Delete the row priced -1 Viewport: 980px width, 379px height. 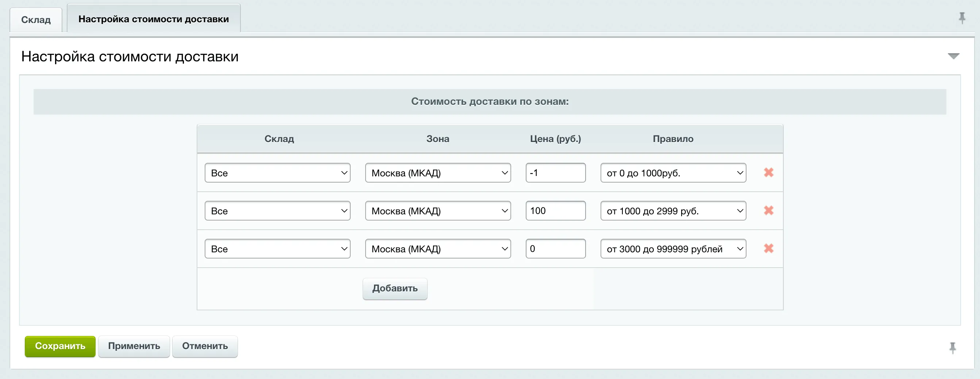click(x=768, y=173)
